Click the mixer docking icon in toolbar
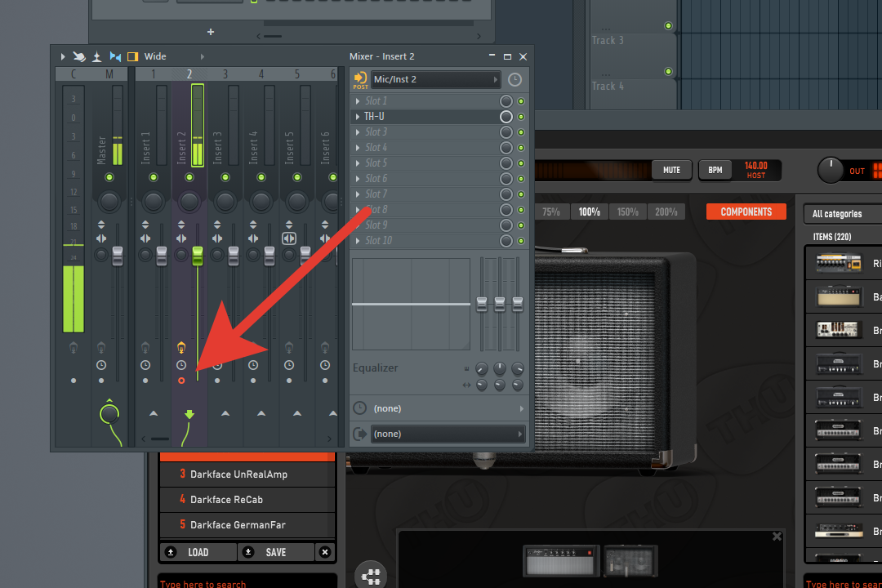 (x=96, y=56)
